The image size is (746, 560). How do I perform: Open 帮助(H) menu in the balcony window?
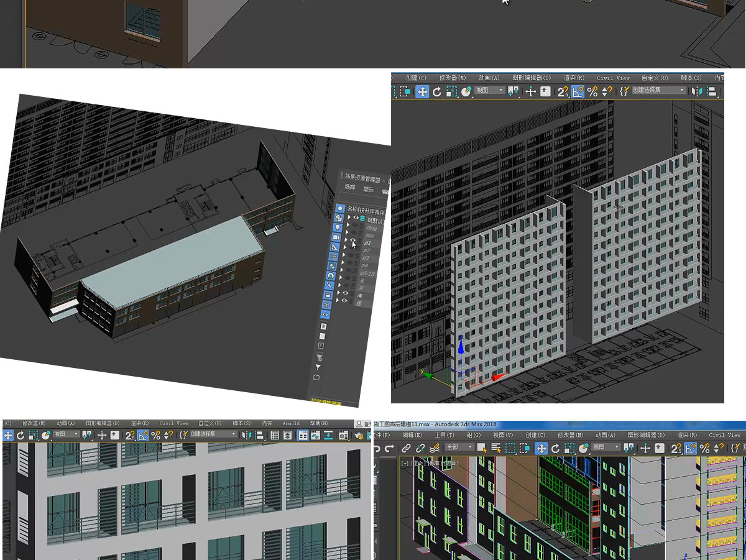click(319, 424)
